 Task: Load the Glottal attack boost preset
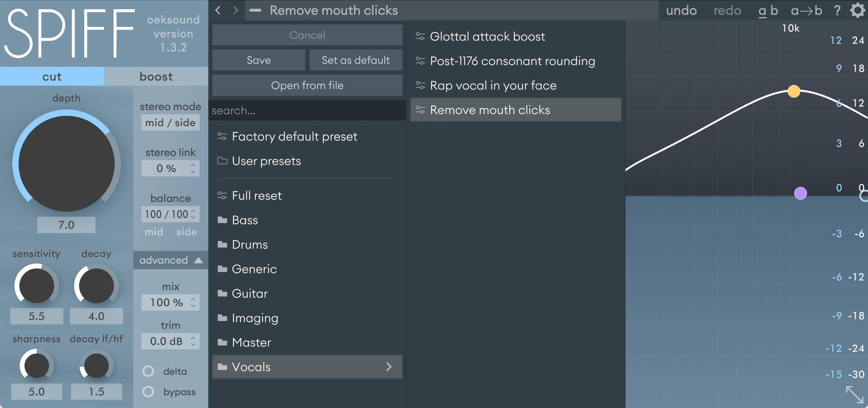[488, 36]
